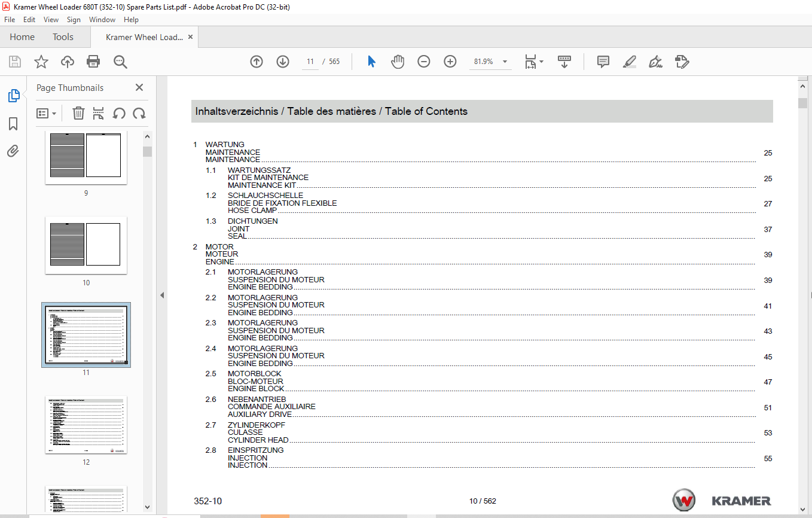Click the 2.7 ZYLINDERKOPF contents entry

tap(489, 432)
